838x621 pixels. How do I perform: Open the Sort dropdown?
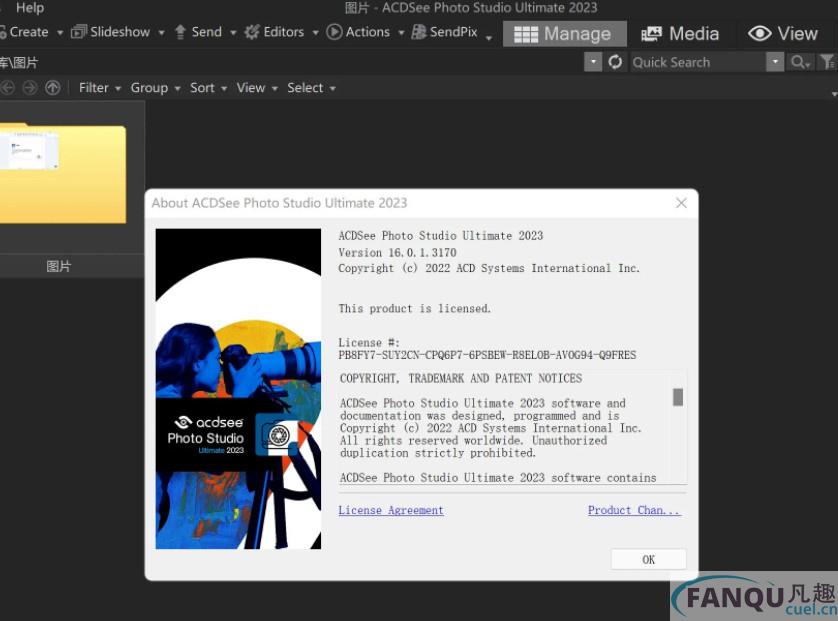208,88
